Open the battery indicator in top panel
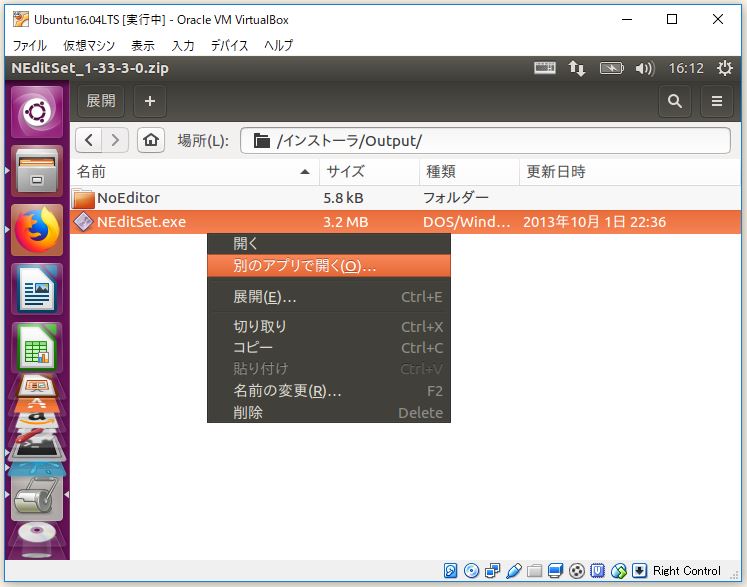 (x=612, y=68)
